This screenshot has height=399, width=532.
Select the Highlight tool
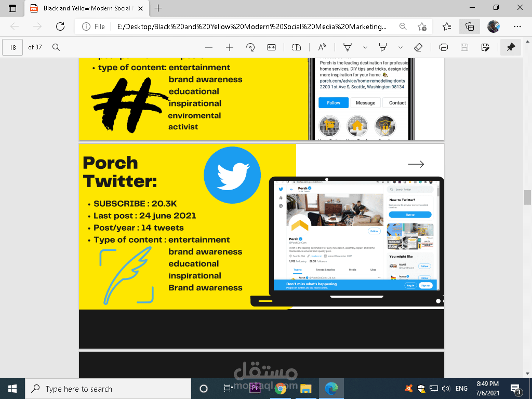[383, 47]
